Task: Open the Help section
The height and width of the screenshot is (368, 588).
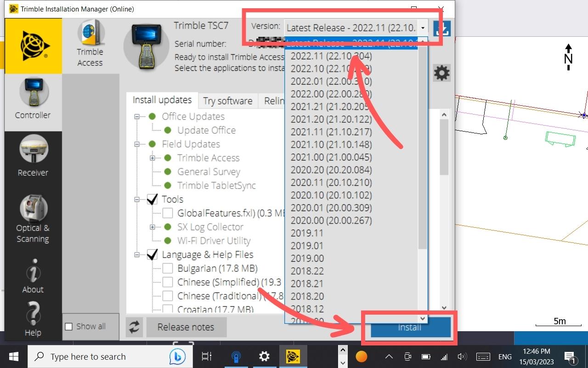Action: (x=33, y=319)
